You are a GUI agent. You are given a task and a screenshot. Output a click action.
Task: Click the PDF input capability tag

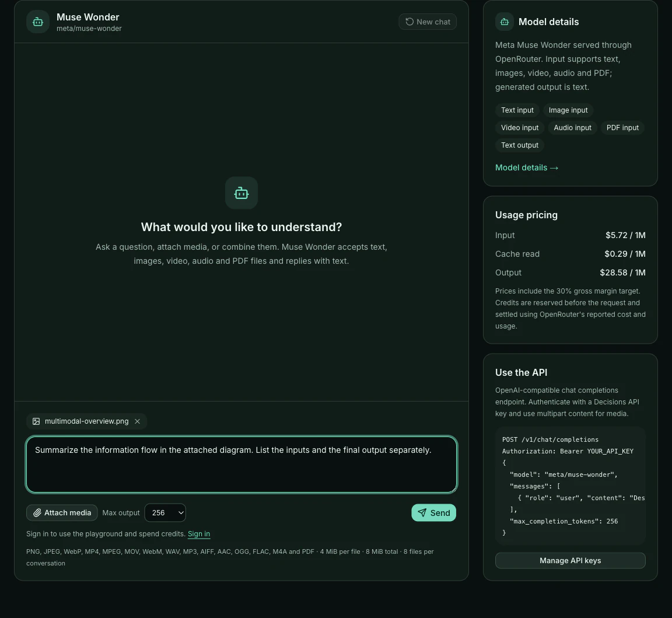click(623, 128)
